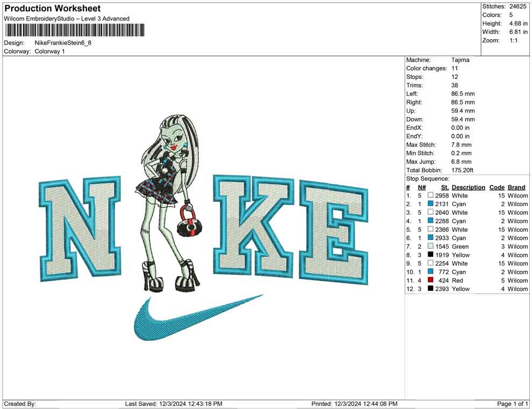Click the Red description in row 11
Screen dimensions: 532x409
coord(457,280)
